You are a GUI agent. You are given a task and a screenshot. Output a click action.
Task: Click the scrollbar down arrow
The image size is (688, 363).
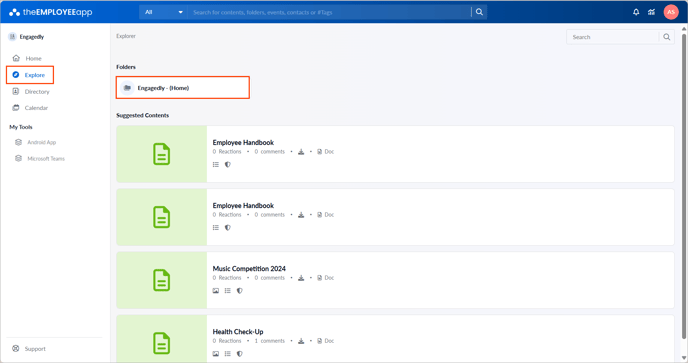(684, 358)
